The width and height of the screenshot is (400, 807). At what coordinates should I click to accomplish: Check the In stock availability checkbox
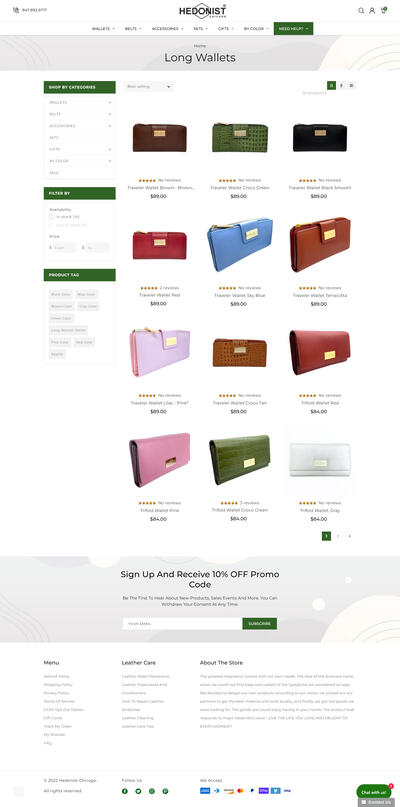coord(51,217)
